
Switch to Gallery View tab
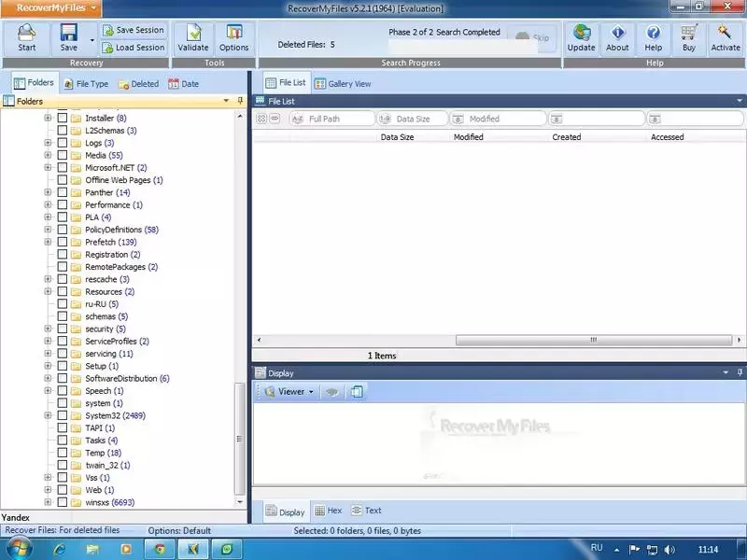(343, 84)
